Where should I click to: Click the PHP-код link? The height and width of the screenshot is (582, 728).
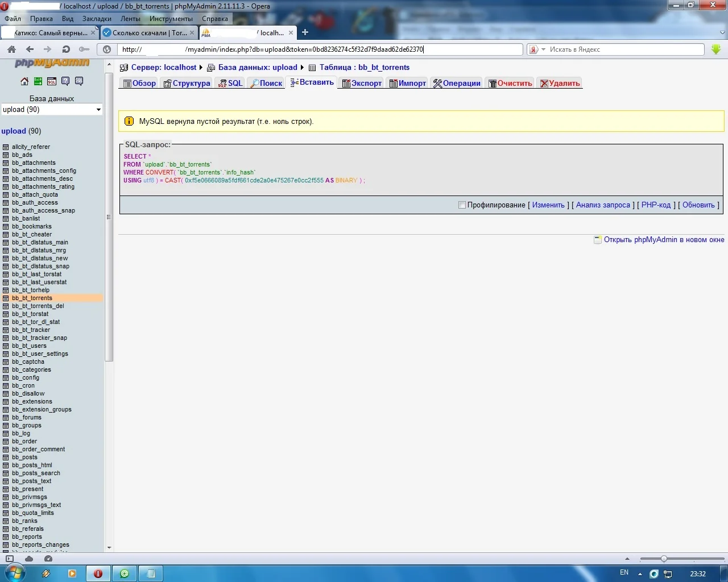[656, 205]
